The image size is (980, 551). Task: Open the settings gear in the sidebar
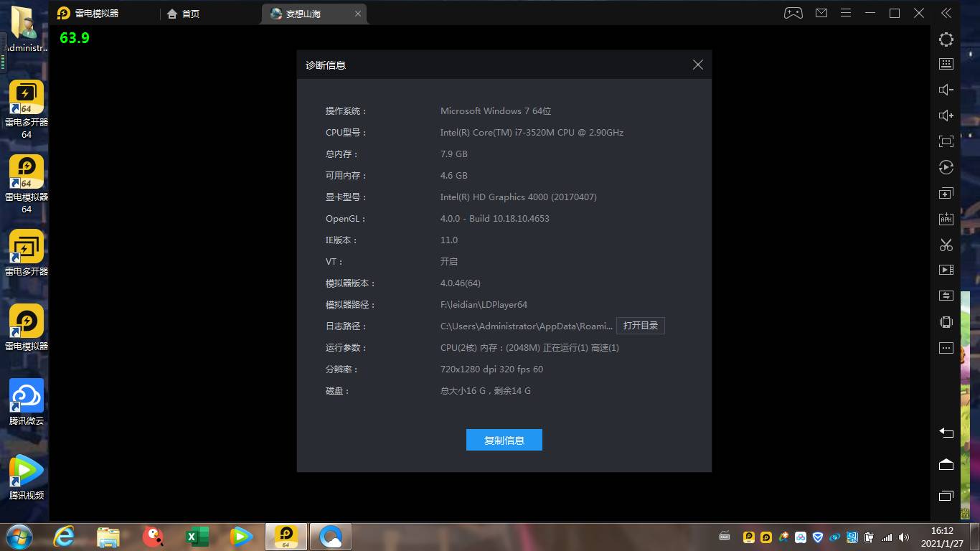[946, 40]
